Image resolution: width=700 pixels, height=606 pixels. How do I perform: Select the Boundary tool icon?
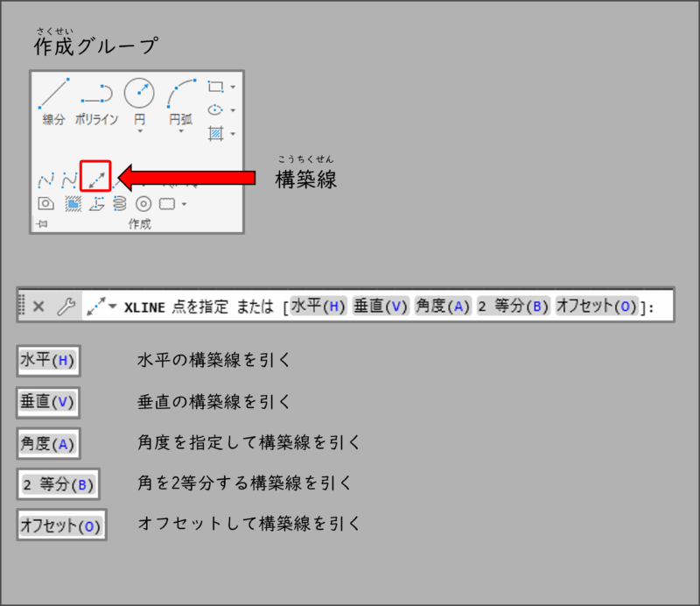(73, 204)
